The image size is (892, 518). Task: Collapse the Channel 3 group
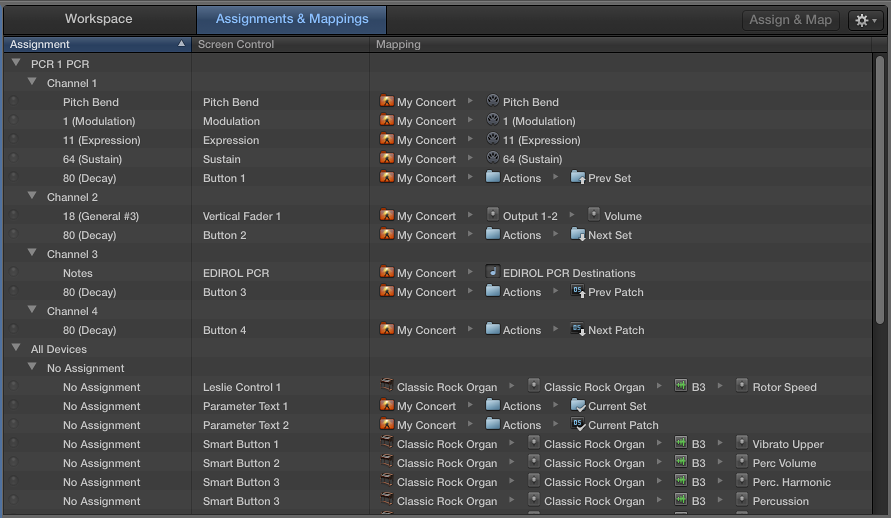[x=32, y=252]
